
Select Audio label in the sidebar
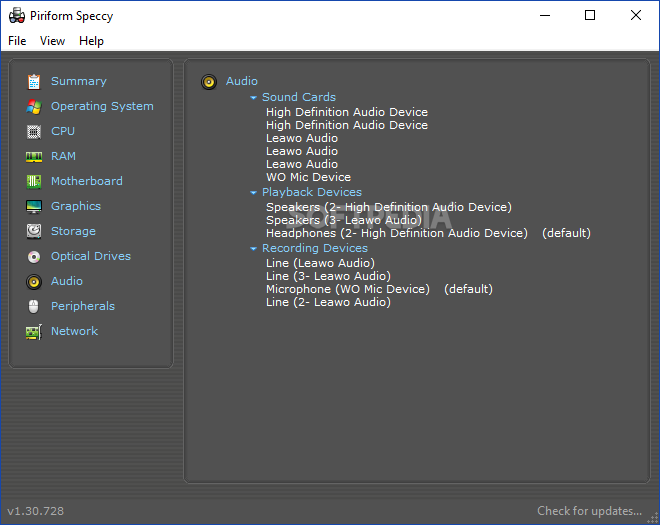[x=67, y=281]
